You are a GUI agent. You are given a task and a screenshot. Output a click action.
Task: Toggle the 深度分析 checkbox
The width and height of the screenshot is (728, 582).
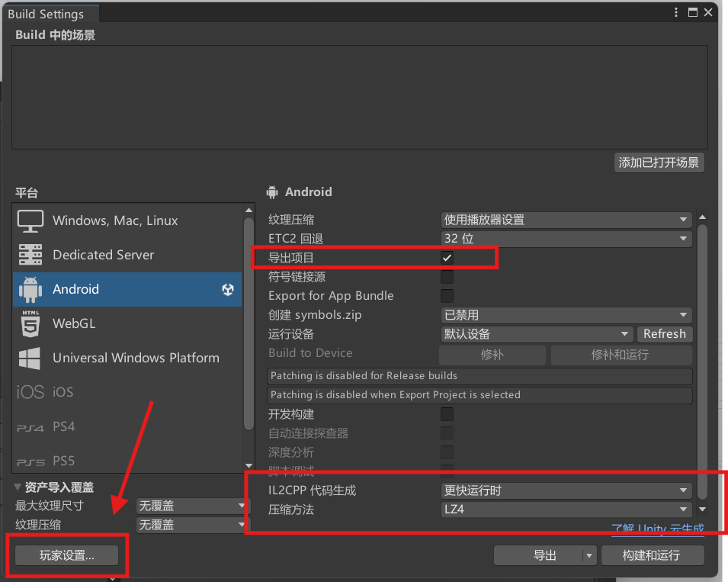pos(447,452)
